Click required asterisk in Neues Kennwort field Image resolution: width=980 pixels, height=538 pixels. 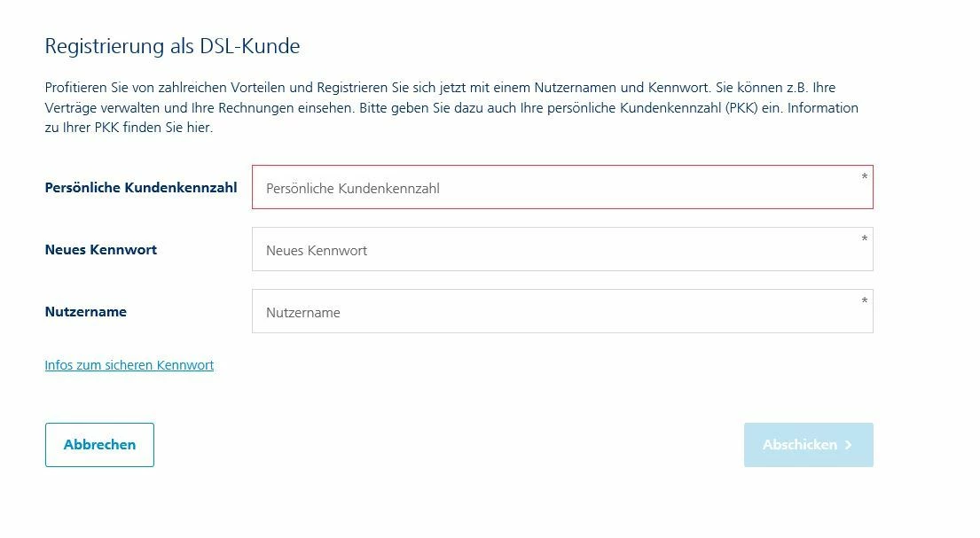pos(865,239)
